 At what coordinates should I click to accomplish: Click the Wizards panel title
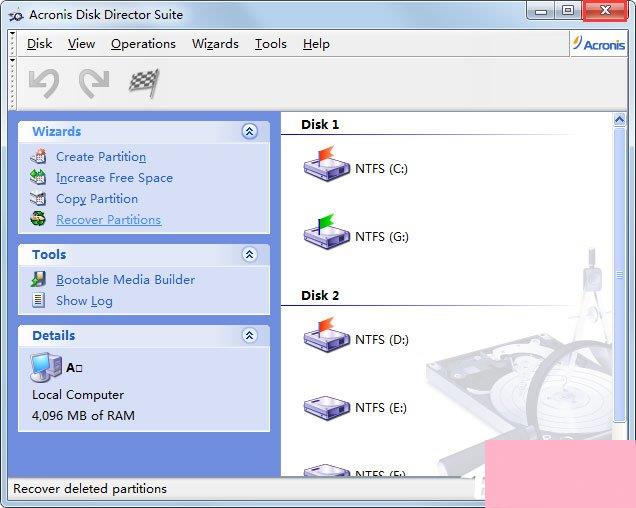click(x=56, y=131)
